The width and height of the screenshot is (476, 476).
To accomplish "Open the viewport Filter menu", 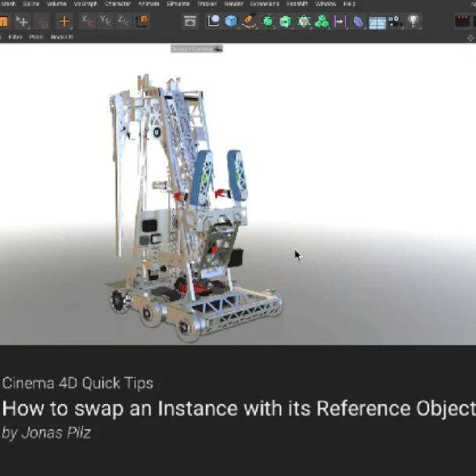I will [x=16, y=37].
